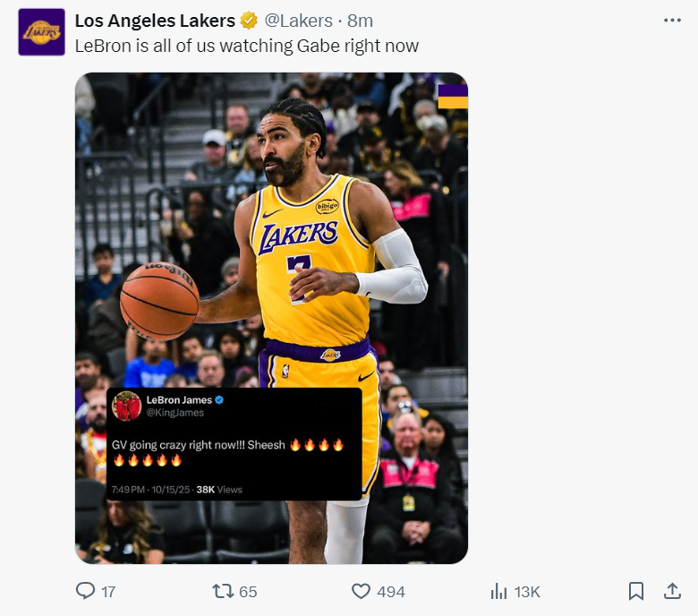Image resolution: width=698 pixels, height=616 pixels.
Task: Like the tweet with the heart icon
Action: (361, 591)
